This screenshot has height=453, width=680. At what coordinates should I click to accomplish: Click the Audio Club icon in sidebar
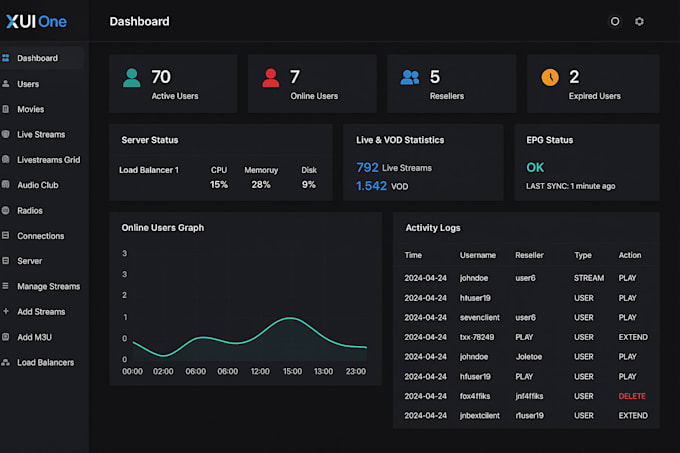(6, 185)
